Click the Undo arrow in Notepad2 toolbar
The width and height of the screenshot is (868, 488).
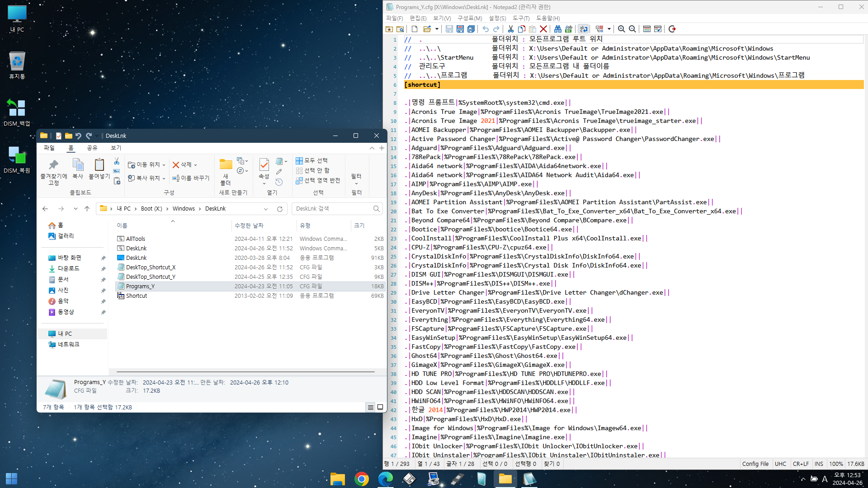pyautogui.click(x=485, y=29)
